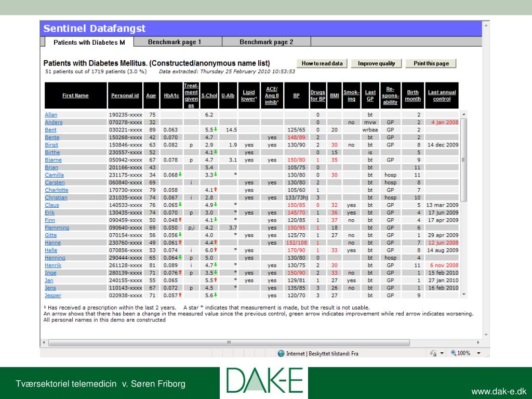Screen dimensions: 532x399
Task: Click the patient list scroll up arrow
Action: 464,114
